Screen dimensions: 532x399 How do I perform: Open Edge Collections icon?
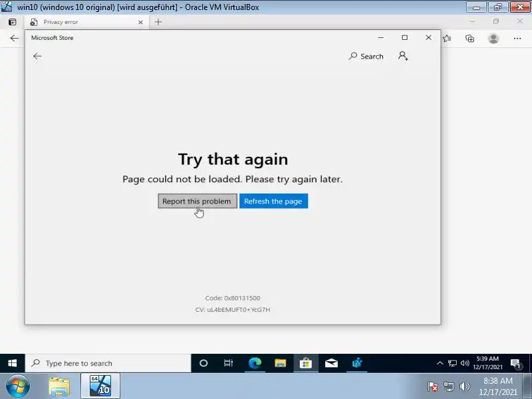click(x=470, y=39)
